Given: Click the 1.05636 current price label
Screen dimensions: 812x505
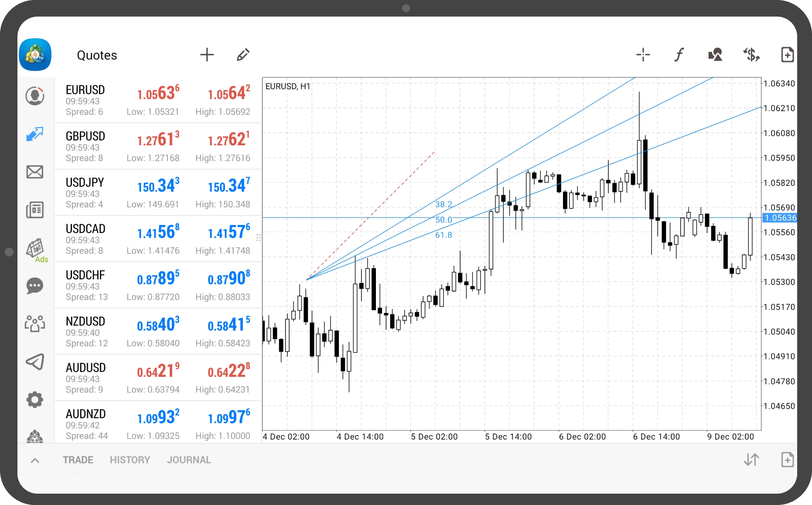Looking at the screenshot, I should click(780, 218).
